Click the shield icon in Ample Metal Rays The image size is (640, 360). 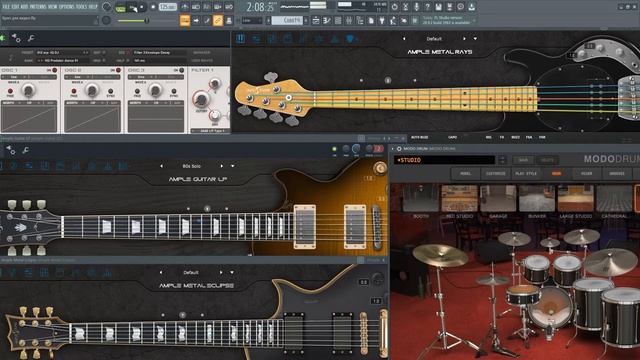[x=350, y=39]
